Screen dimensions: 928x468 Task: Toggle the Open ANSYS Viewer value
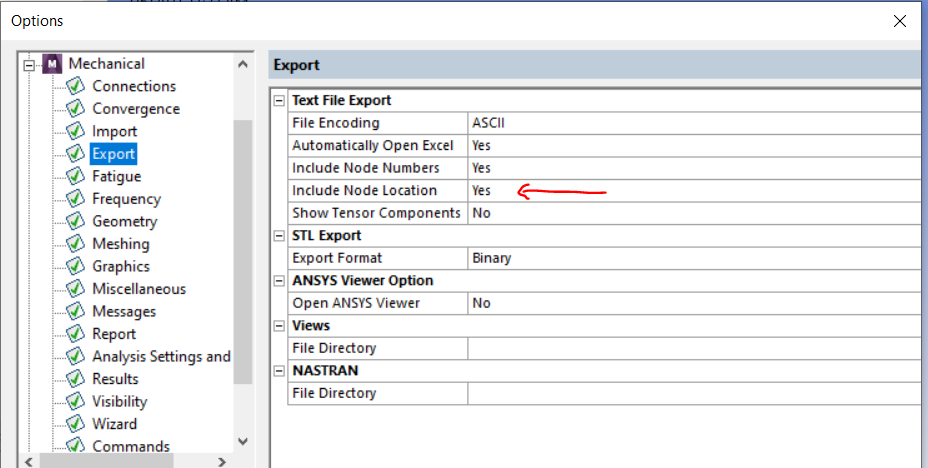(x=692, y=303)
